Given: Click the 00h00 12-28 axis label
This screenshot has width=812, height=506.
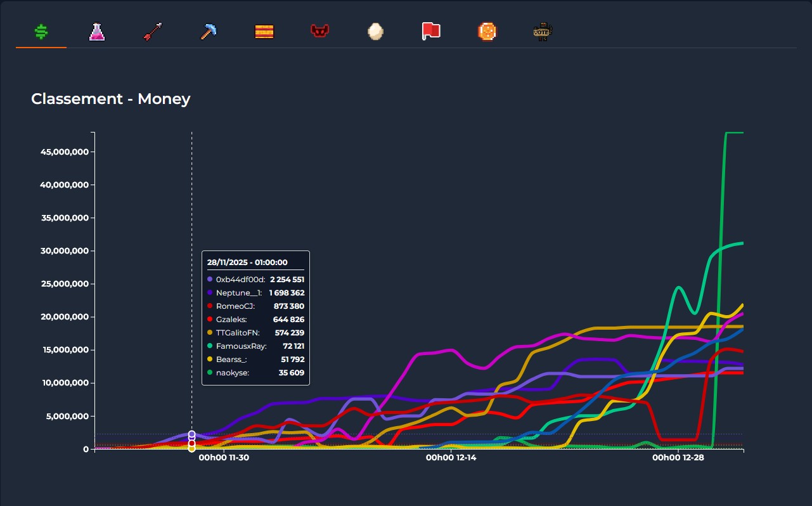Looking at the screenshot, I should point(678,457).
